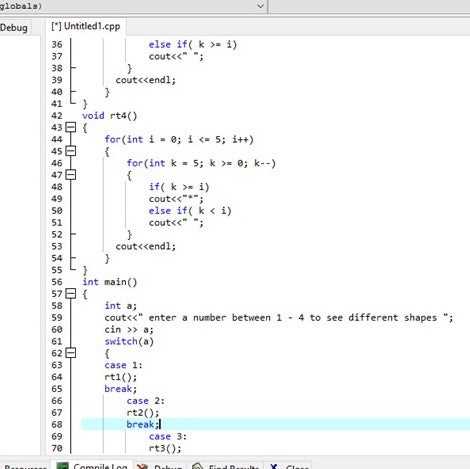Click line number 56 in the gutter
Image resolution: width=470 pixels, height=469 pixels.
pyautogui.click(x=57, y=282)
